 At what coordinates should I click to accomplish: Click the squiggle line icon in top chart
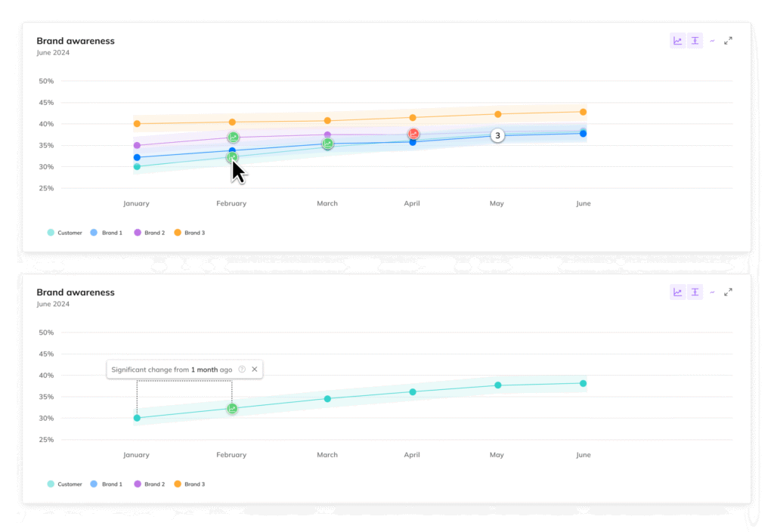point(712,41)
